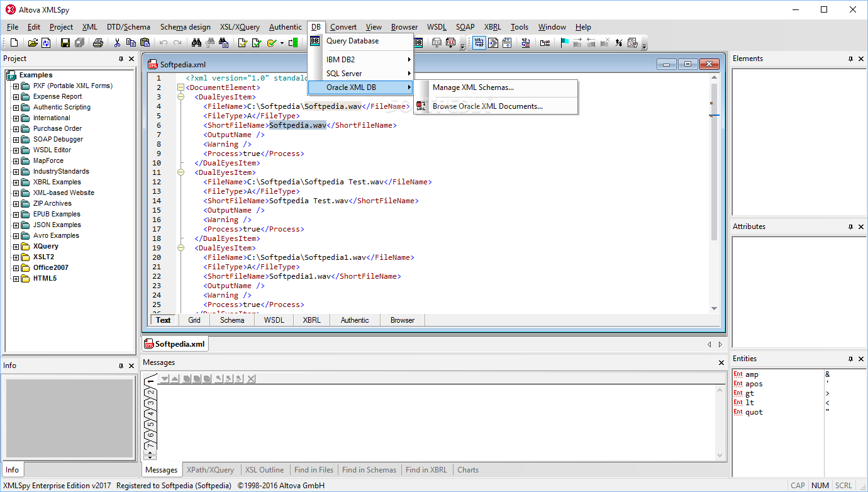Select Query Database from DB menu
This screenshot has width=868, height=492.
pos(361,41)
